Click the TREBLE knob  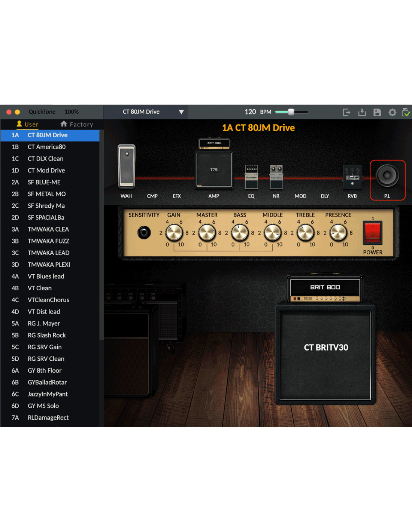coord(305,233)
